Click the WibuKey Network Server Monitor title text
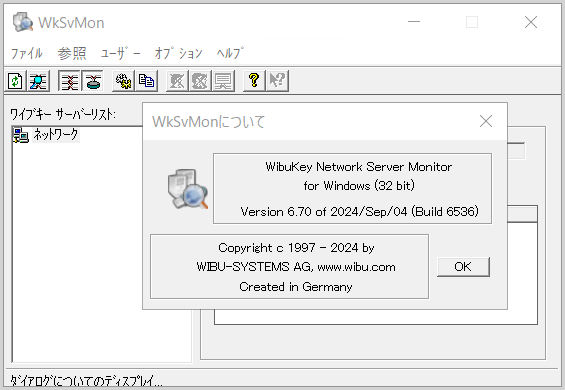 tap(359, 167)
